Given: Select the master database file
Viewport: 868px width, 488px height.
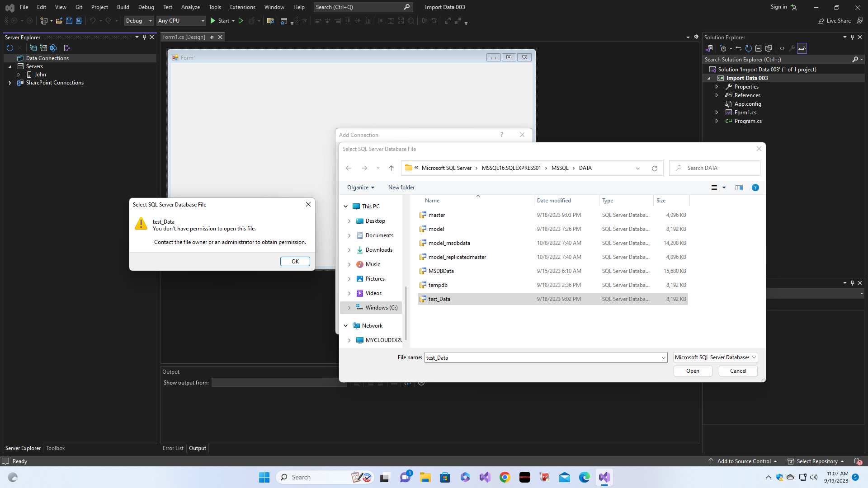Looking at the screenshot, I should (552, 215).
